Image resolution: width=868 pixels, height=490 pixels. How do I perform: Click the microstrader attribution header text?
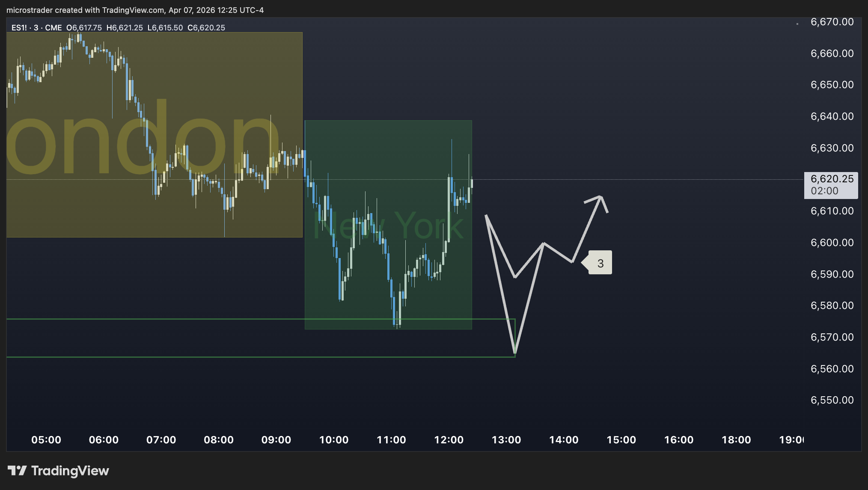click(135, 10)
